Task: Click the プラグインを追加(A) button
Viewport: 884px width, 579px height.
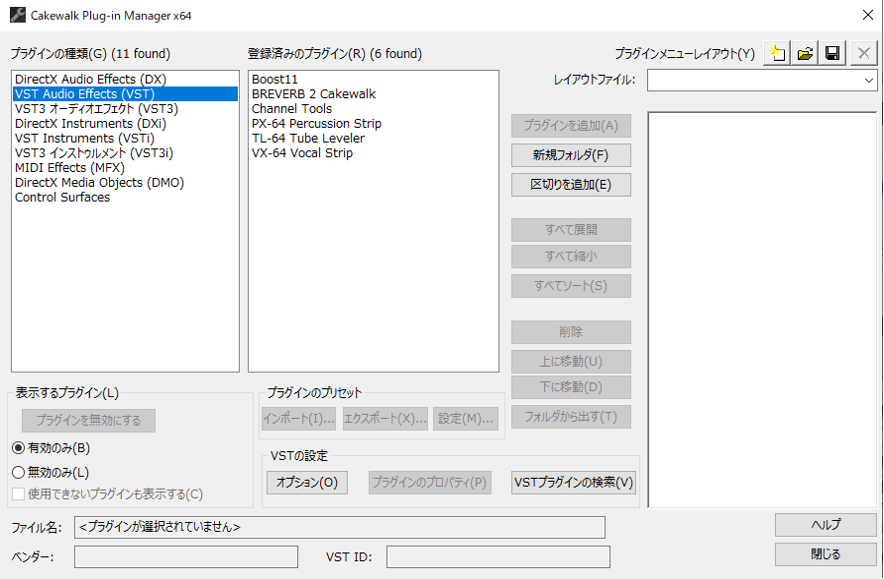Action: click(x=571, y=126)
